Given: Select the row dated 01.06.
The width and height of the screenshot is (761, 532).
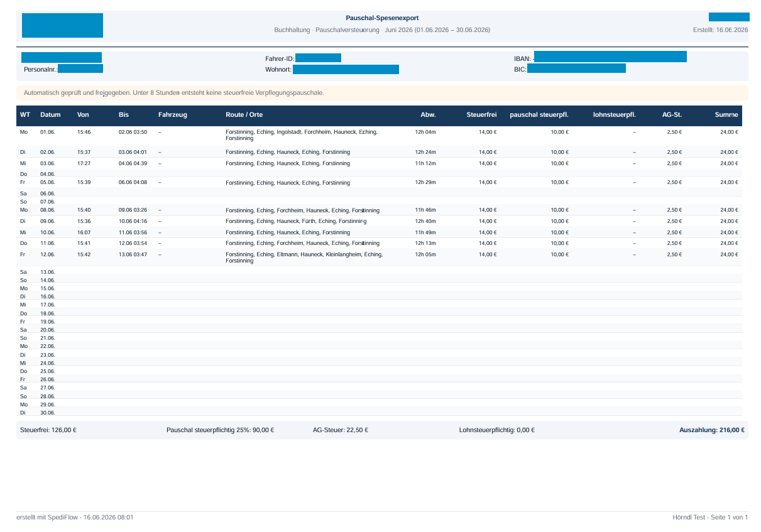Looking at the screenshot, I should coord(379,135).
